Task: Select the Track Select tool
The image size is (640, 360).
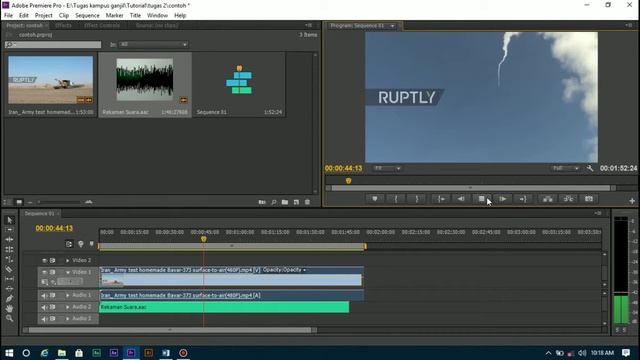Action: coord(9,230)
